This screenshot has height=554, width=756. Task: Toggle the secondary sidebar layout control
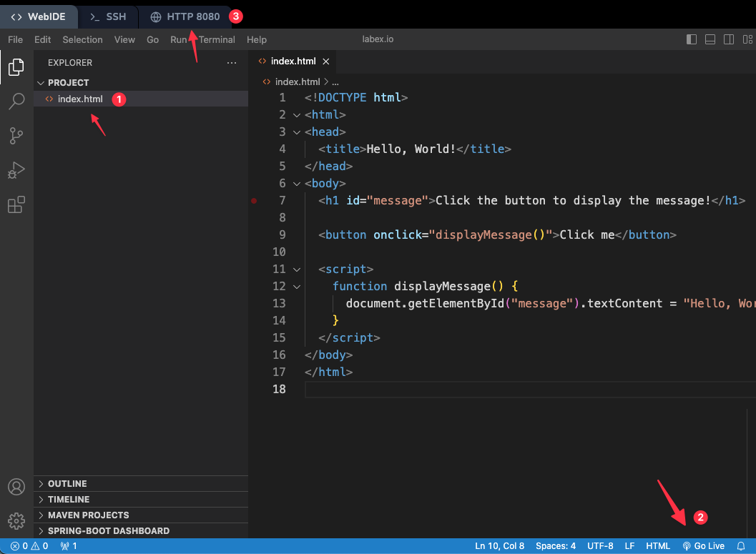tap(729, 39)
